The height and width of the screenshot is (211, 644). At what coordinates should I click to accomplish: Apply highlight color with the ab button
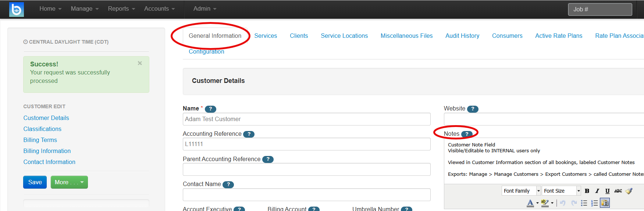545,203
